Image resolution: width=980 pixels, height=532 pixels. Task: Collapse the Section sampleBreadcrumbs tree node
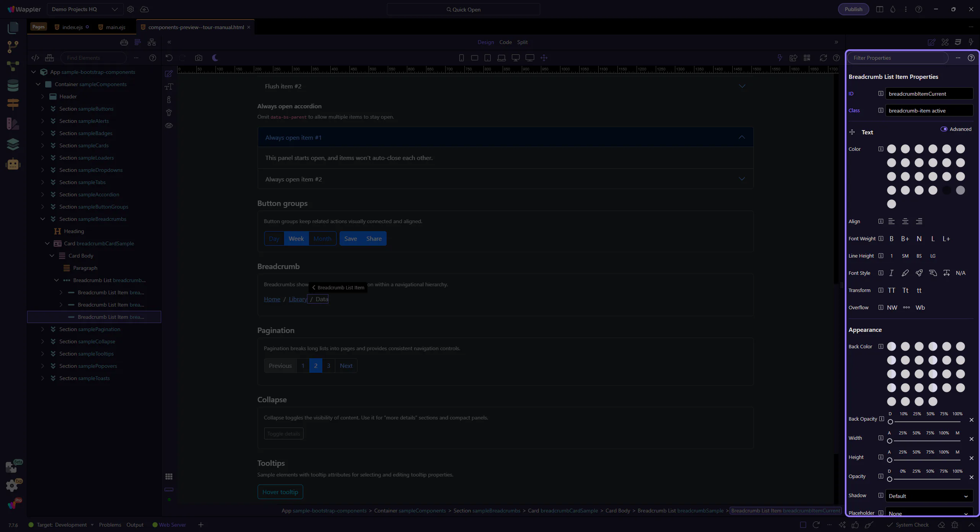(x=43, y=219)
